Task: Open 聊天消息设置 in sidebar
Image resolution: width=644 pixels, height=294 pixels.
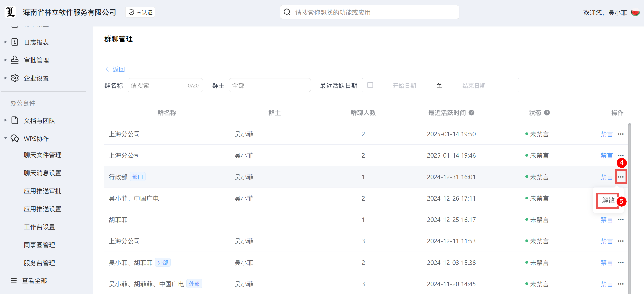Action: click(x=42, y=173)
